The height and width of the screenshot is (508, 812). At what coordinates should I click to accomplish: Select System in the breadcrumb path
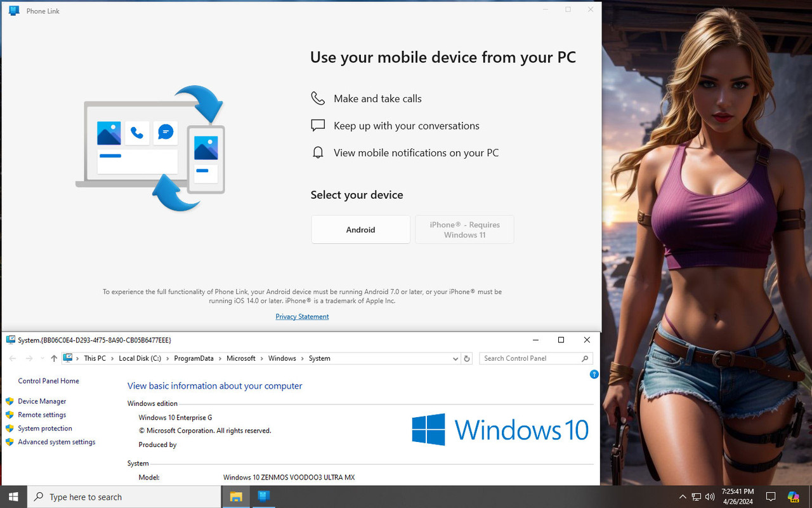pyautogui.click(x=320, y=358)
